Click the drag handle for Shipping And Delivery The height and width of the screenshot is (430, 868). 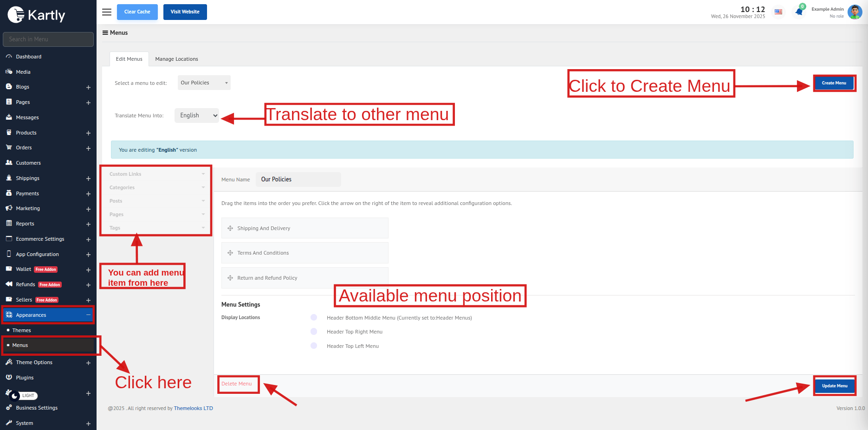[230, 228]
